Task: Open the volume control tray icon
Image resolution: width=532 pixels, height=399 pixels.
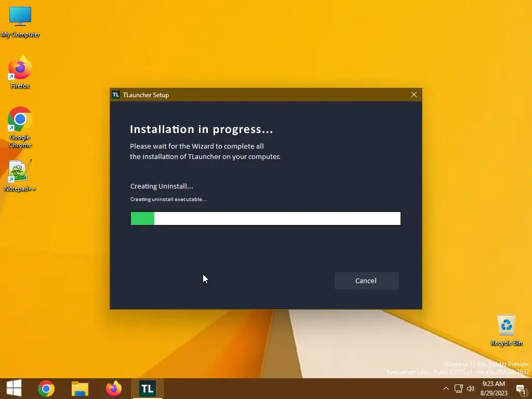Action: tap(471, 389)
